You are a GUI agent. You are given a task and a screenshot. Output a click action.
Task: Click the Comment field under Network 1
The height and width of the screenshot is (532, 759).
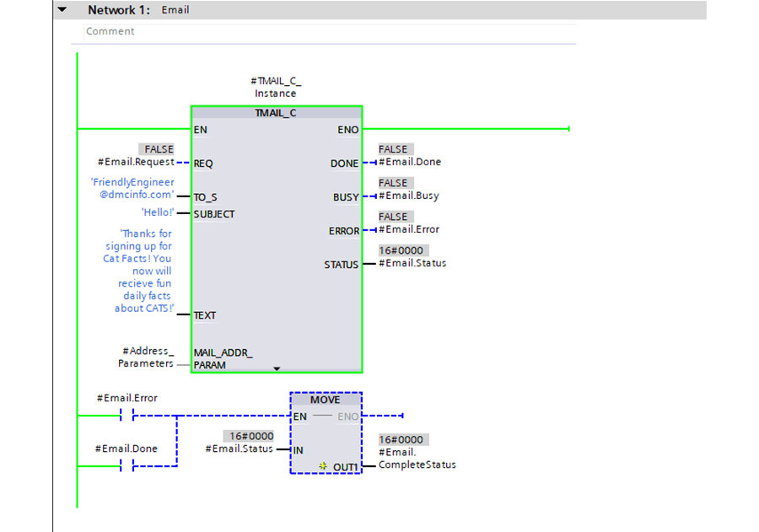[x=330, y=31]
